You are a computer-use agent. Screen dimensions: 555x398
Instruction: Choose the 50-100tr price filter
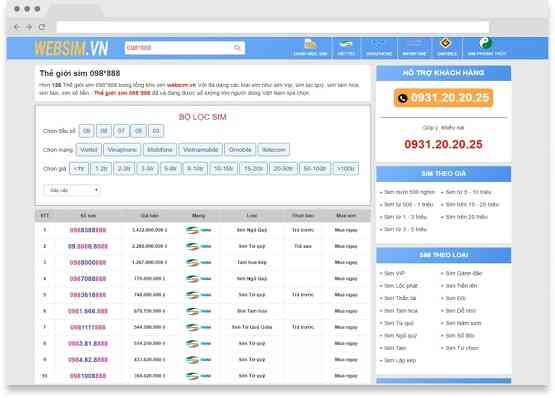pos(315,169)
